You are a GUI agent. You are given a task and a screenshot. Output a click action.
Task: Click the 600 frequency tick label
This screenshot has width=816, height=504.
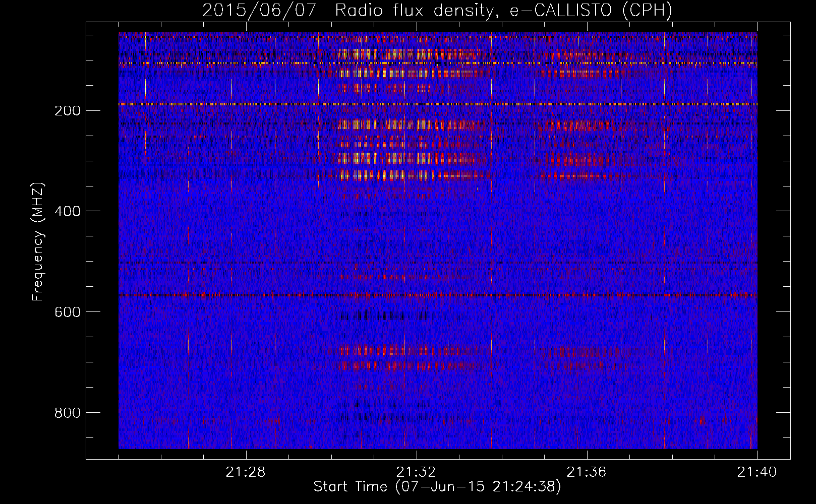click(x=67, y=312)
